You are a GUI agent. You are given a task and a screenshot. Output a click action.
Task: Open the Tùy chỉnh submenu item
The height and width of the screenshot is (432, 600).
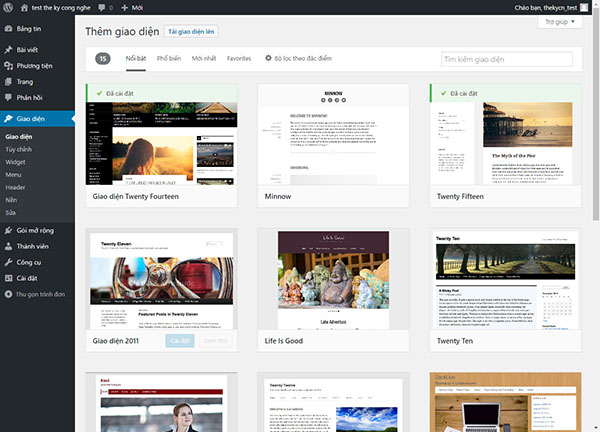pos(18,149)
